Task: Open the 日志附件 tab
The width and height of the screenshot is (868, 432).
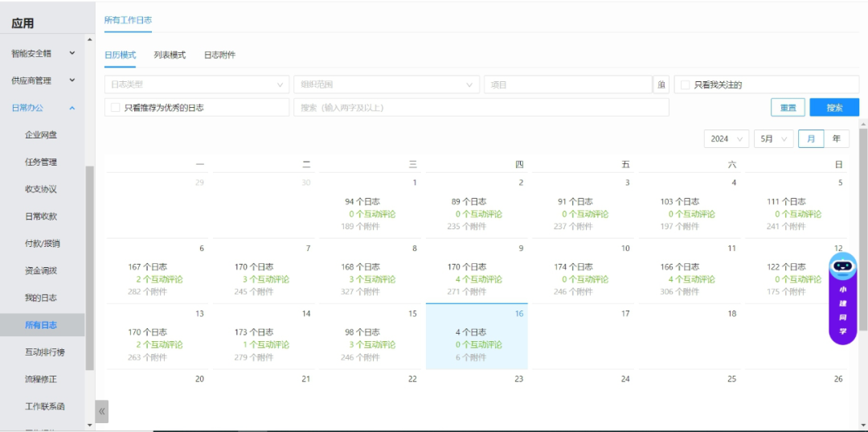Action: tap(219, 55)
